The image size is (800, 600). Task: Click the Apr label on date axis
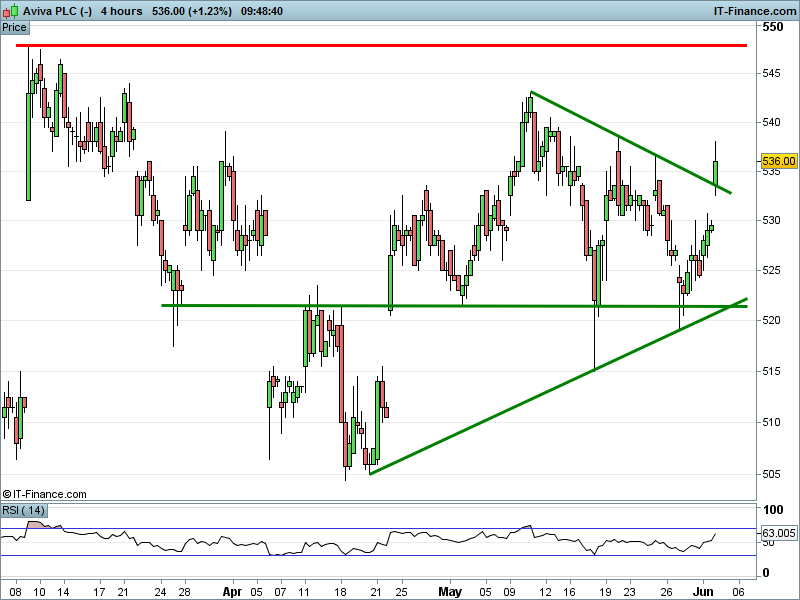click(233, 592)
